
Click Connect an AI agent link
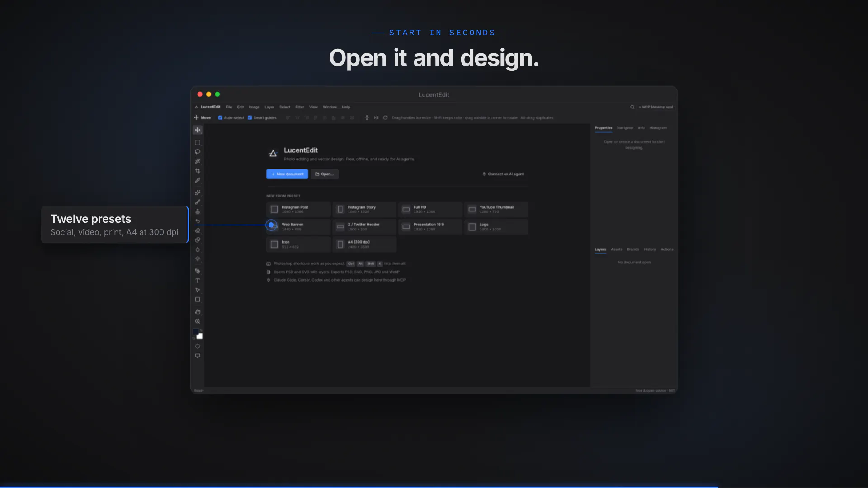tap(503, 174)
